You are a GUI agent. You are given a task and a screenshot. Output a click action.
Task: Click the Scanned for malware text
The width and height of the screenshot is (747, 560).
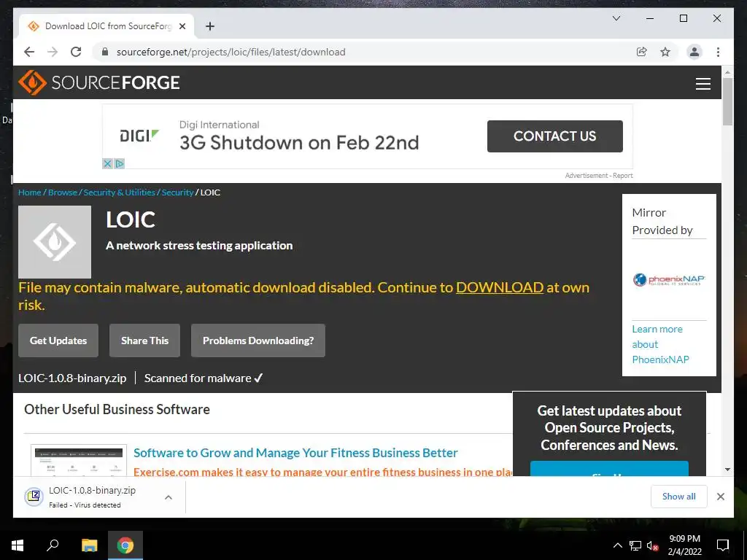click(x=204, y=378)
